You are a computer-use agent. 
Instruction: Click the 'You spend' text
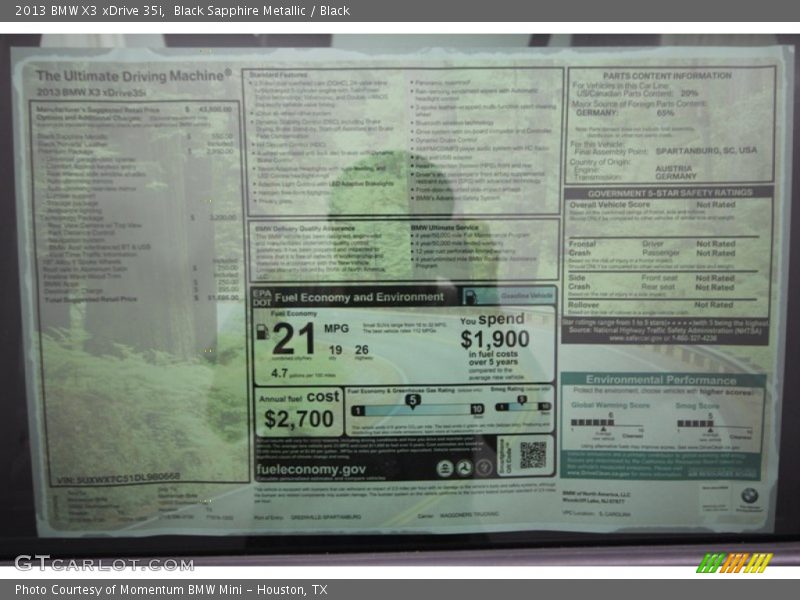pyautogui.click(x=492, y=319)
